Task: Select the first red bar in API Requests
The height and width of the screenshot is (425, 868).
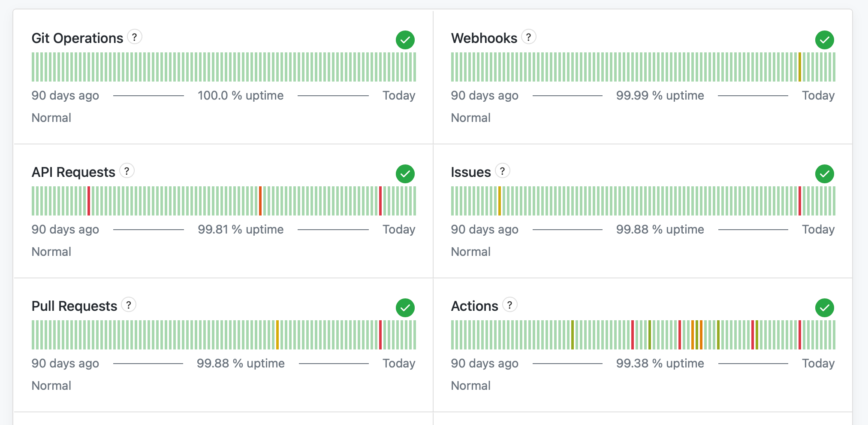Action: pyautogui.click(x=89, y=201)
